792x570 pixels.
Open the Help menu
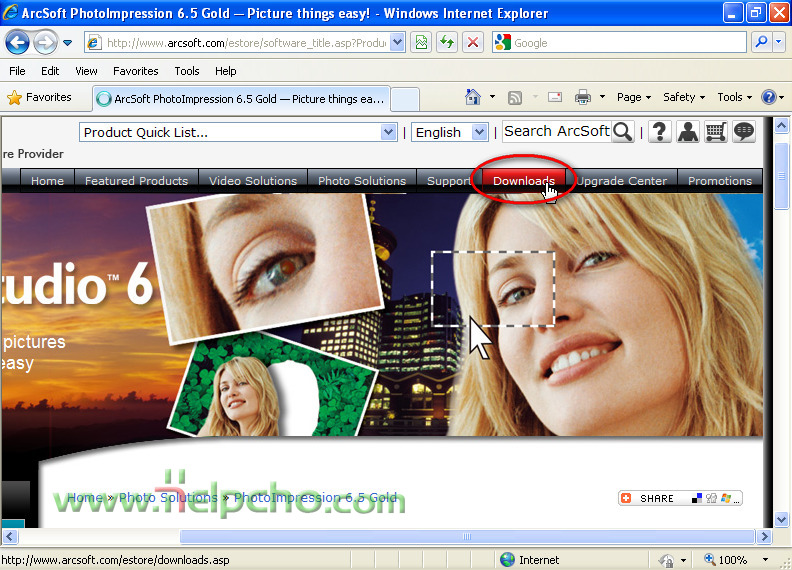(x=225, y=71)
